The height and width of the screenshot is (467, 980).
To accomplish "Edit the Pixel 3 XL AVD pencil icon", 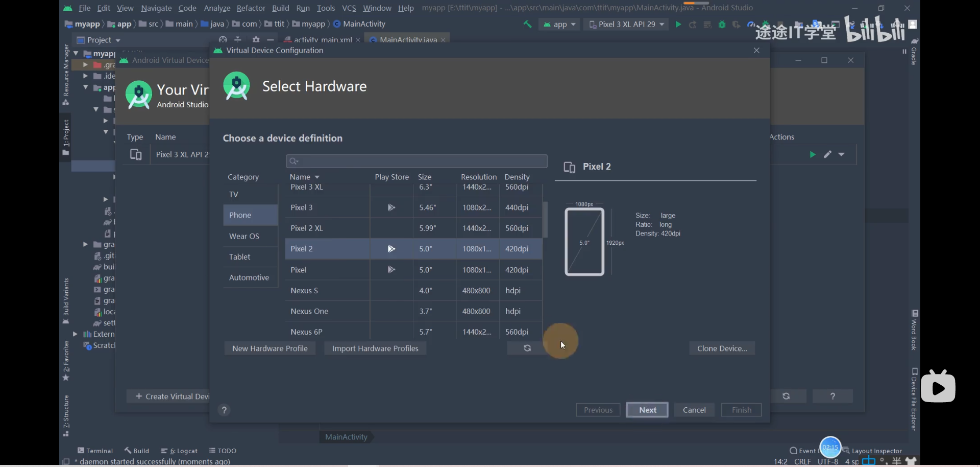I will 827,154.
